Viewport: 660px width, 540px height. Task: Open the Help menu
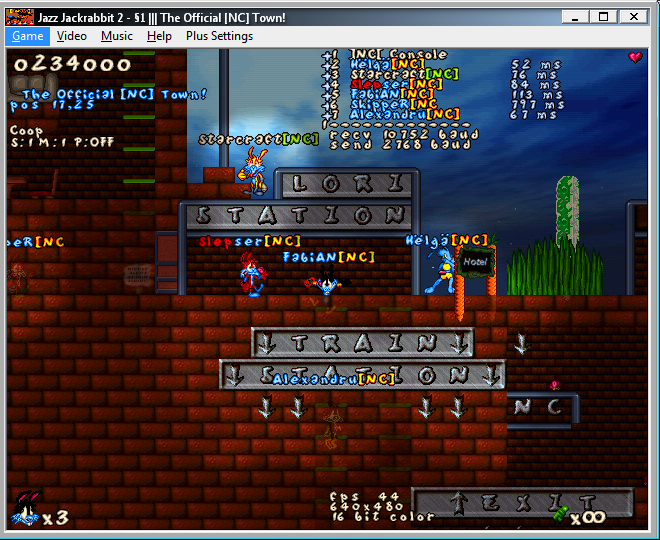[x=159, y=36]
